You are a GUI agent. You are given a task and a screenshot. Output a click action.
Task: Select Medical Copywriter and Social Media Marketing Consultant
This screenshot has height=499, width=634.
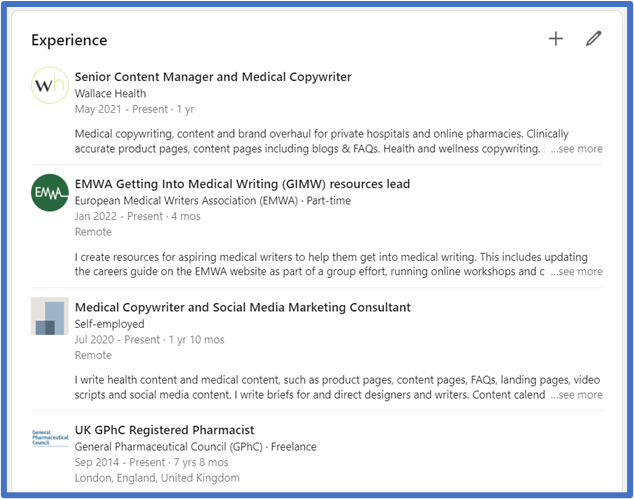(x=242, y=307)
